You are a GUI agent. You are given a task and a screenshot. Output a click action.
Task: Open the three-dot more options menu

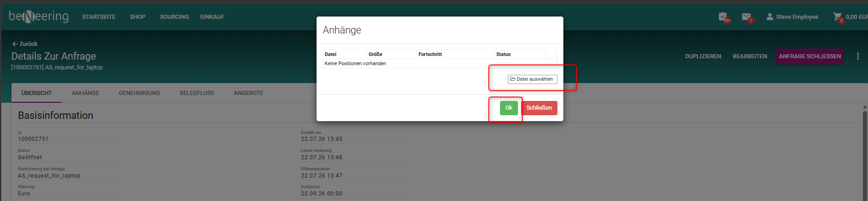click(x=858, y=56)
